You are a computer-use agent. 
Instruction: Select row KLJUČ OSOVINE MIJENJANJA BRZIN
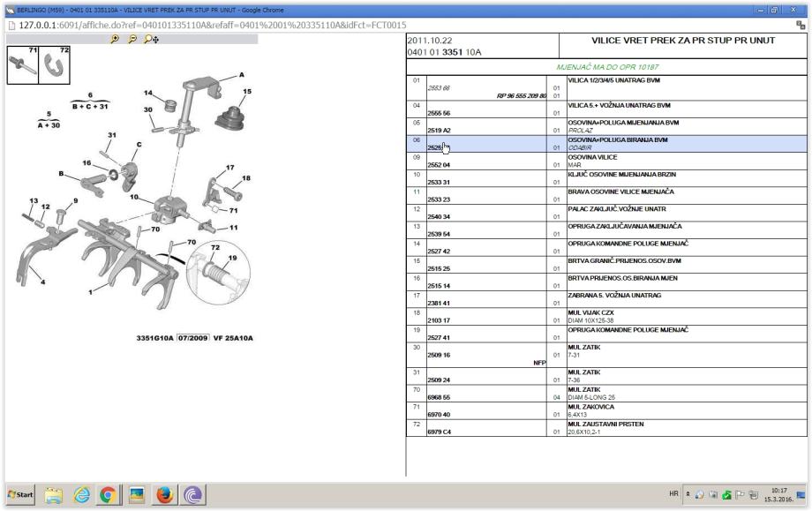[x=606, y=178]
